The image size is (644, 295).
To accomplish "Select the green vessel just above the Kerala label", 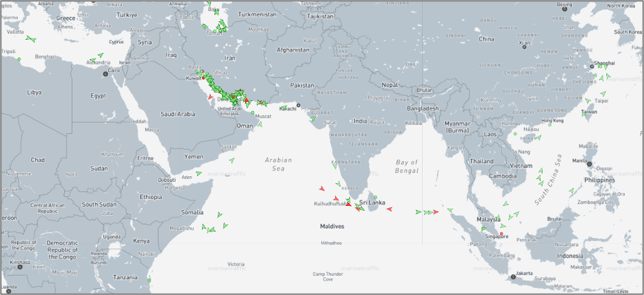I will click(338, 183).
